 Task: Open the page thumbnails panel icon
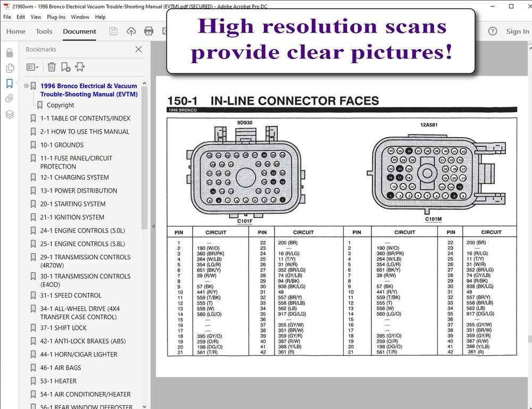coord(10,68)
